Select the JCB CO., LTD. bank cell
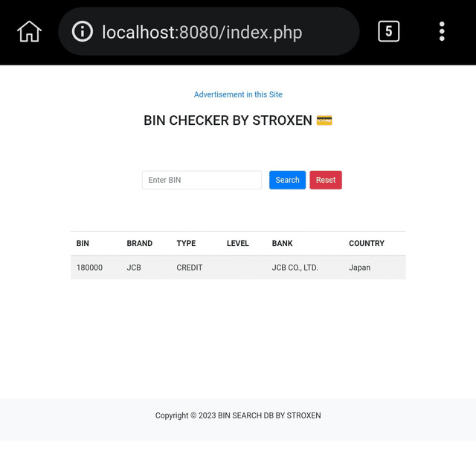Screen dimensions: 476x460 point(295,268)
